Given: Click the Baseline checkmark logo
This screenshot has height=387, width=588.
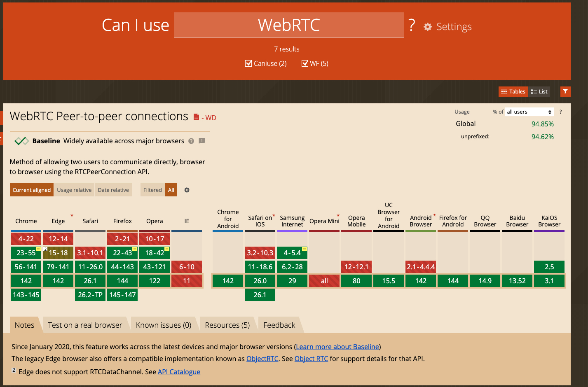Looking at the screenshot, I should pyautogui.click(x=21, y=141).
